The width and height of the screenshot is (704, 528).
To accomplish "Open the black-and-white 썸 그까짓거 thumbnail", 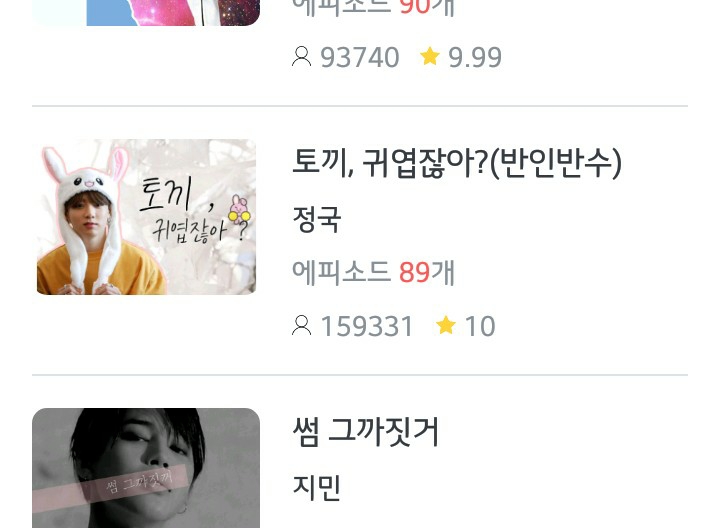I will coord(146,468).
